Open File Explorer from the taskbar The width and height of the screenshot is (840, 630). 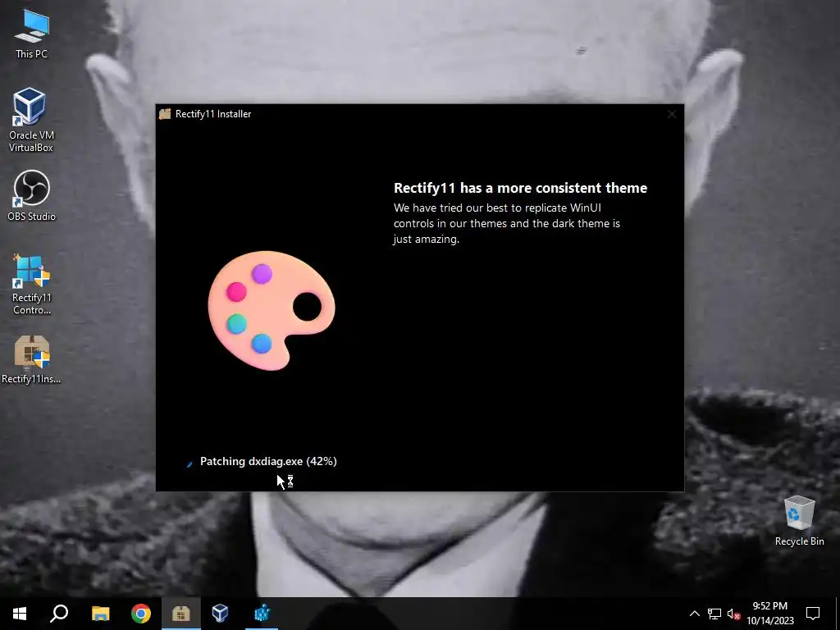point(100,614)
